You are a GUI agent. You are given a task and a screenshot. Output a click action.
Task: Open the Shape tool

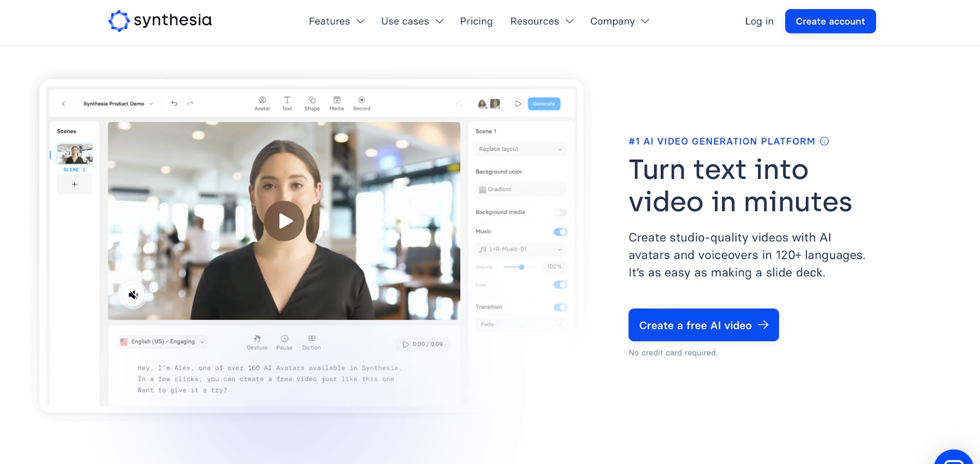(312, 100)
